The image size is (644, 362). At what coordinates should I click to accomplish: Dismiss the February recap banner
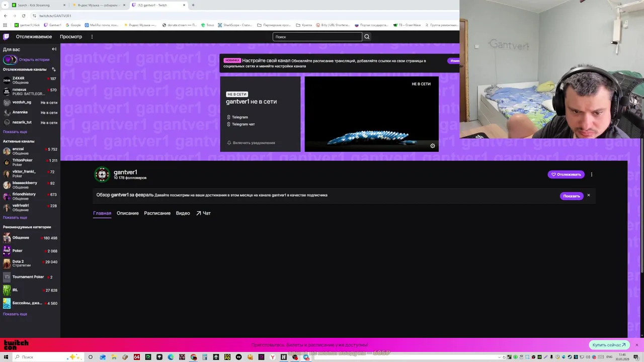[588, 195]
